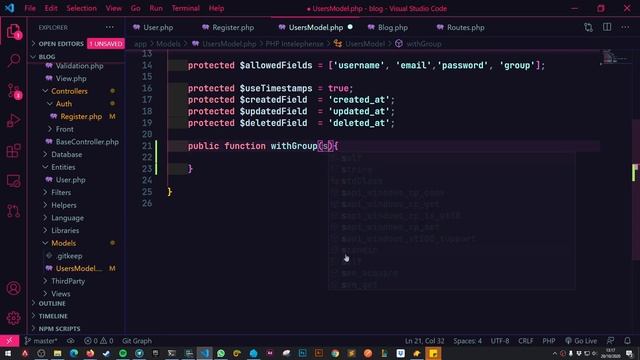Expand the Outline section

pyautogui.click(x=52, y=303)
